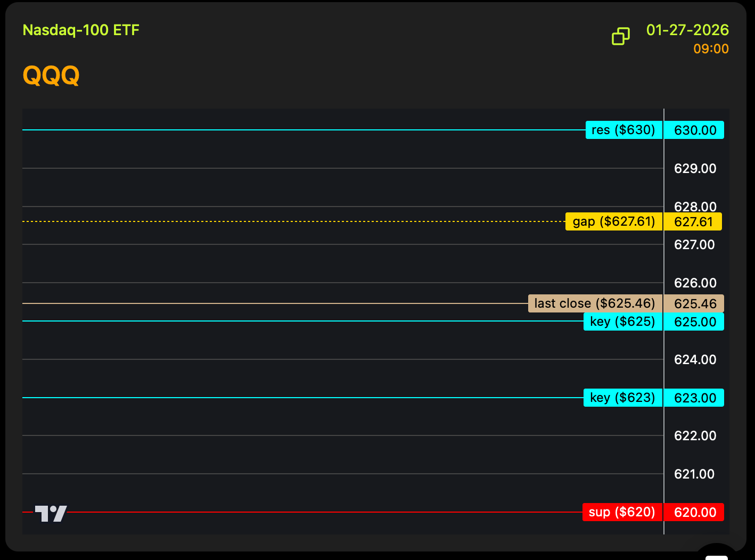Click the copy icon beside the date
Image resolution: width=755 pixels, height=560 pixels.
pyautogui.click(x=620, y=36)
